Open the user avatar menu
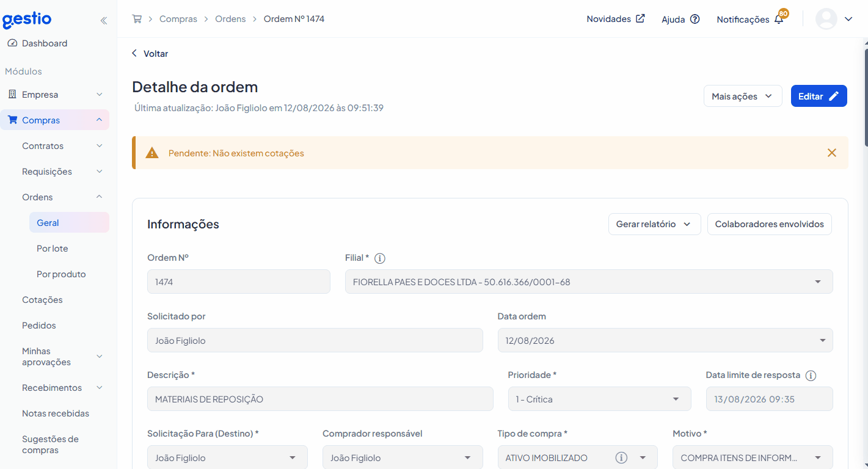This screenshot has width=868, height=469. click(834, 19)
